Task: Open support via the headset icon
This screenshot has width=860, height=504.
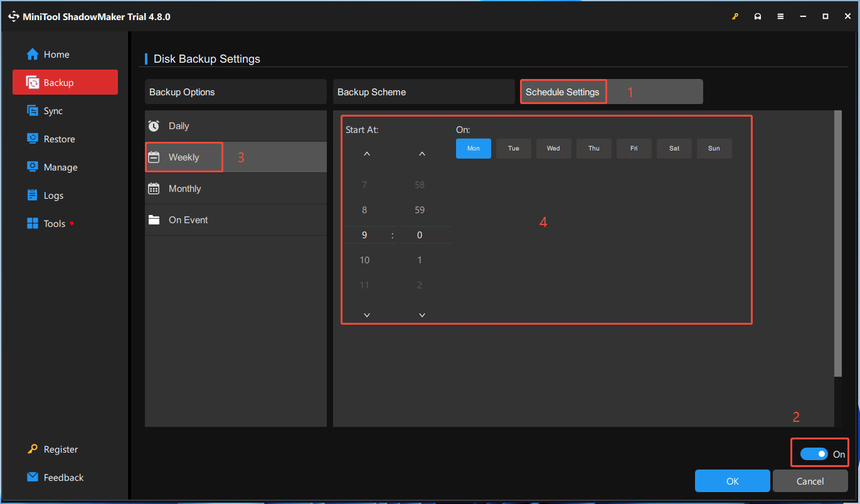Action: (757, 16)
